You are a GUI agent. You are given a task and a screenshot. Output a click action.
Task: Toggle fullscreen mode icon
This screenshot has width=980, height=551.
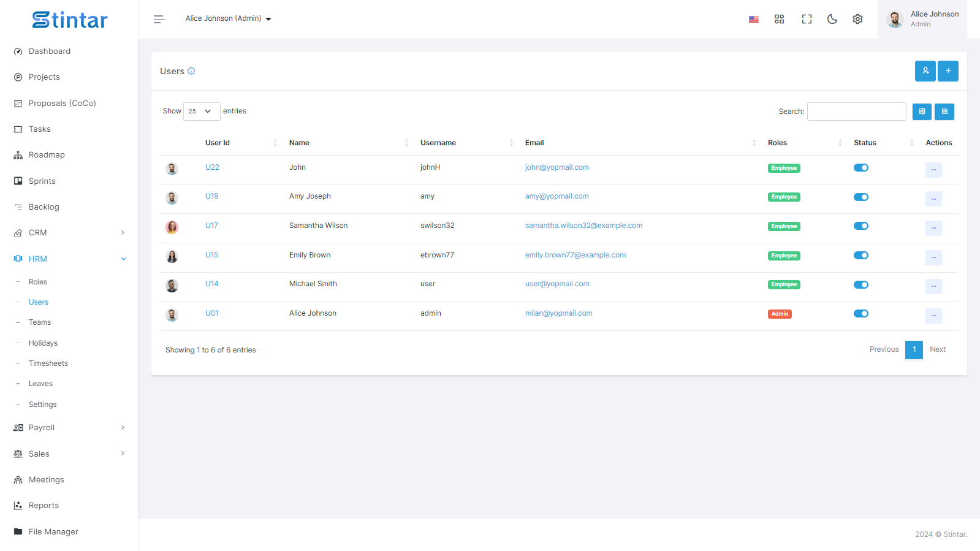click(x=807, y=19)
